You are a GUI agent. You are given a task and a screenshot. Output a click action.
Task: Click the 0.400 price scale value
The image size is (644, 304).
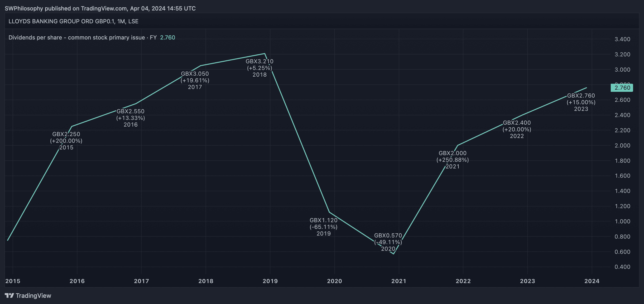[x=623, y=267]
